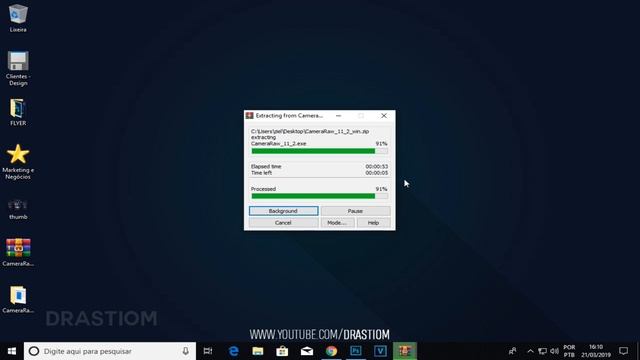Click the volume speaker icon
This screenshot has width=640, height=360.
[x=554, y=351]
